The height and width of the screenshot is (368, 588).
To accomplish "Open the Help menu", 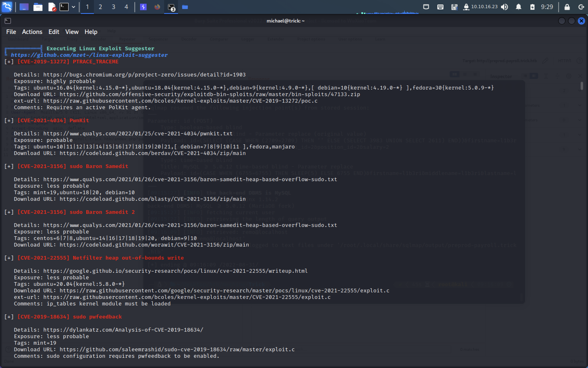I will pos(91,32).
